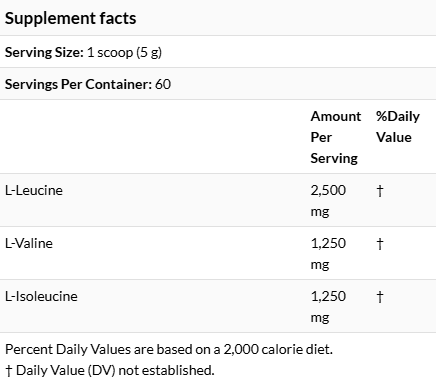Click the 1 scoop (5 g) text
This screenshot has width=436, height=385.
(124, 53)
